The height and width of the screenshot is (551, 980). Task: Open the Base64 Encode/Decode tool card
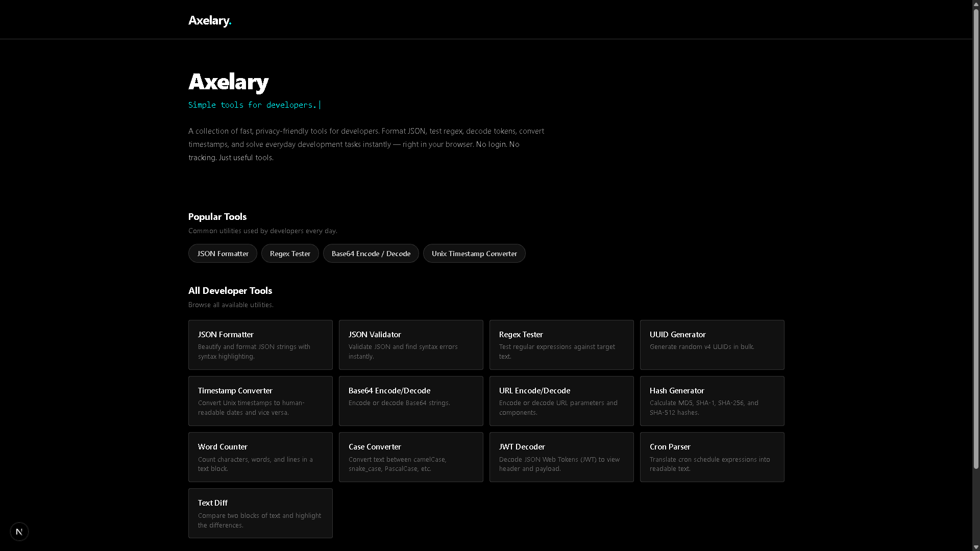click(x=411, y=400)
